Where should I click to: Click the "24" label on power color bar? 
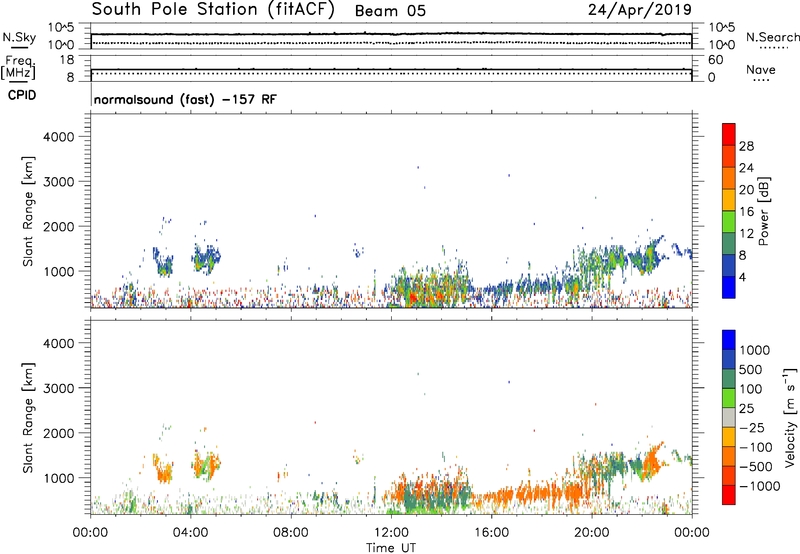point(746,168)
